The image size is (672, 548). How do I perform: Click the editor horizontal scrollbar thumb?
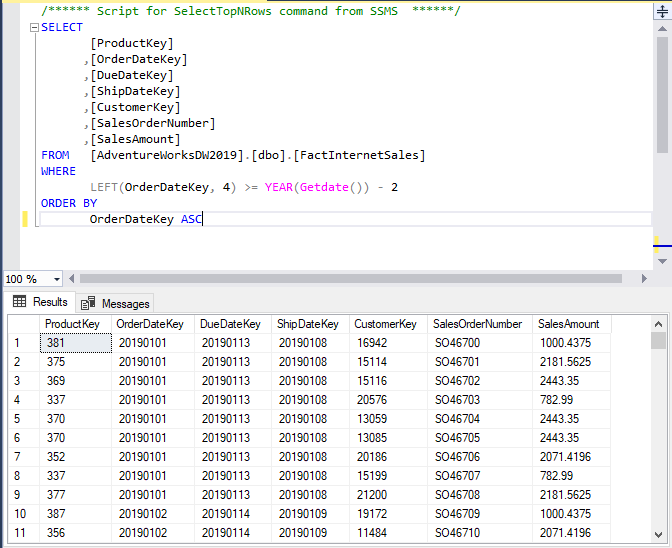(x=351, y=279)
